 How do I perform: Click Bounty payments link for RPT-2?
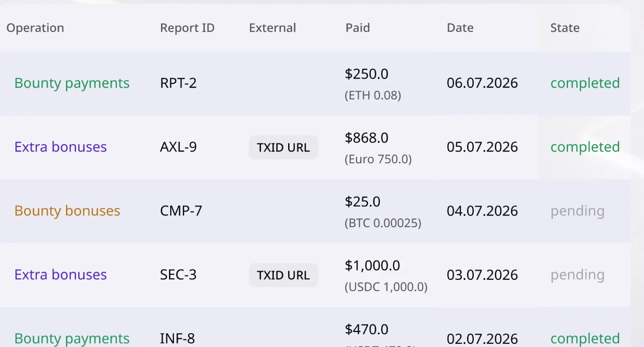72,83
